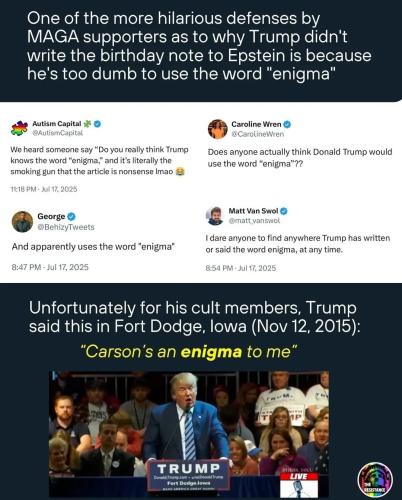Click the verified badge next to George

71,216
